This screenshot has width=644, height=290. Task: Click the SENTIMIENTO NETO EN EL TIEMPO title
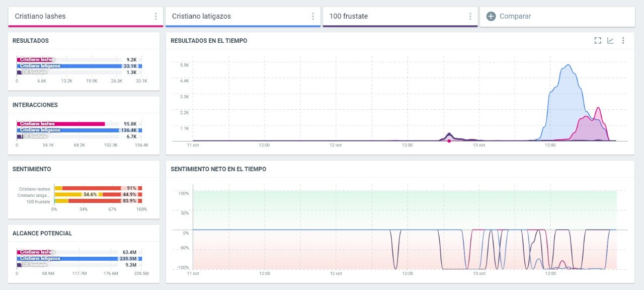218,169
